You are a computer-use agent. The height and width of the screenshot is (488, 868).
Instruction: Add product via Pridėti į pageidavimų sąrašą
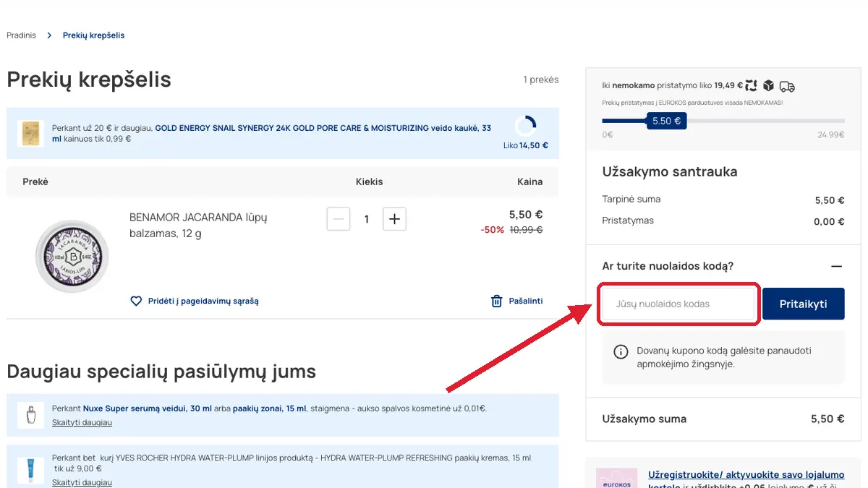(x=203, y=301)
